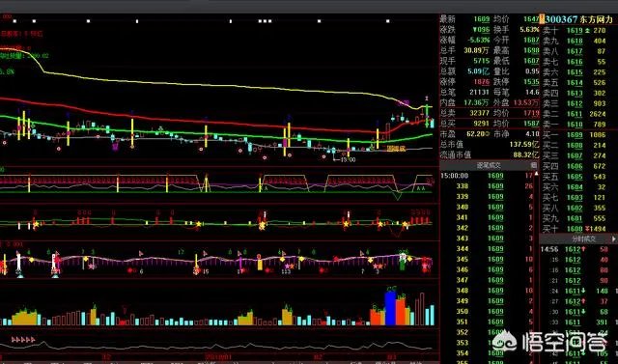Click the up arrow of the tick list scrollbar

pos(536,174)
